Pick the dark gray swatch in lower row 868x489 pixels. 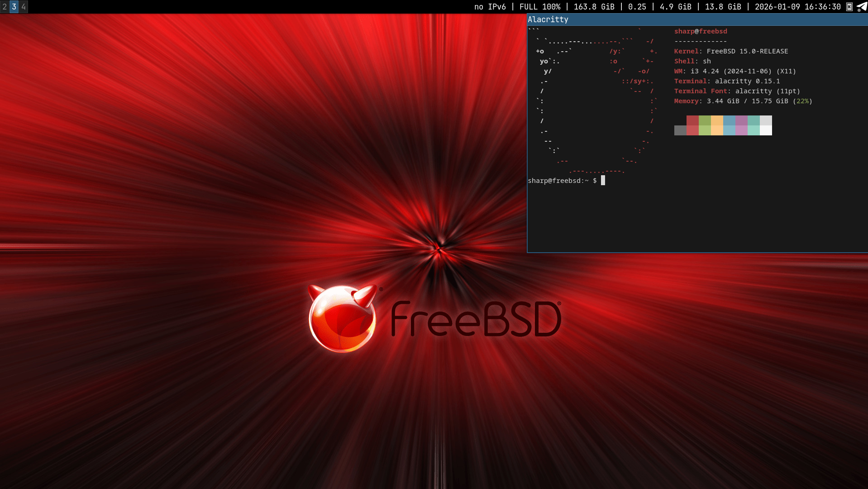click(x=680, y=130)
